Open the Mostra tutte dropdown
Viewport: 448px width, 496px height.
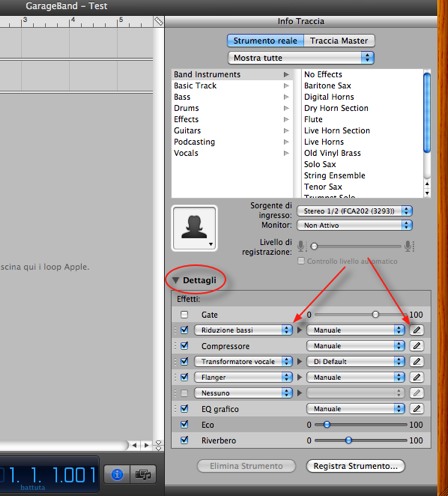[x=301, y=58]
